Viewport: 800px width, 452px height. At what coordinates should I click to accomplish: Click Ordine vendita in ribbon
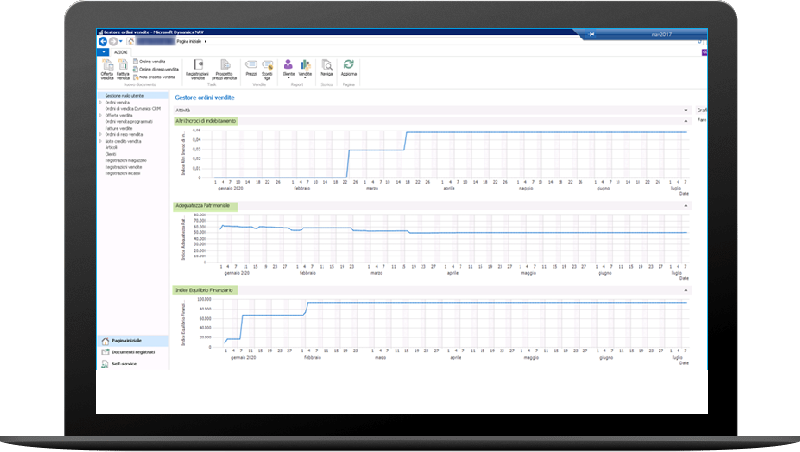click(149, 61)
